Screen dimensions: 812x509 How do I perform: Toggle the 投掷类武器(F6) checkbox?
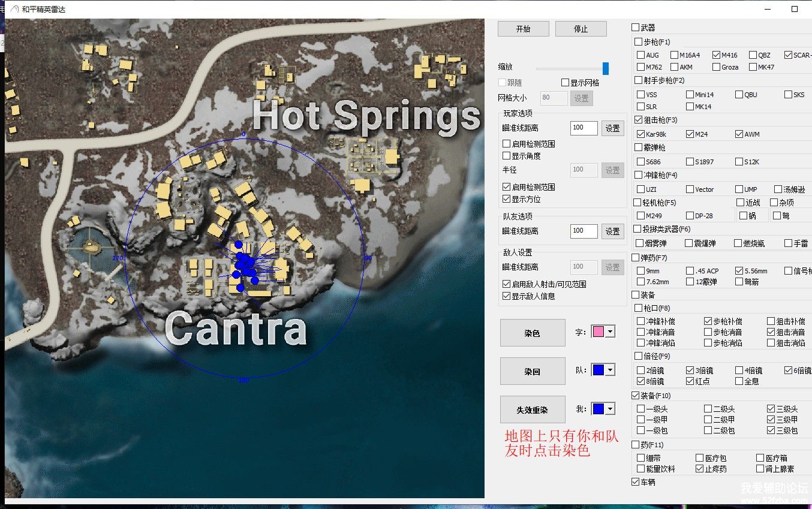tap(637, 229)
